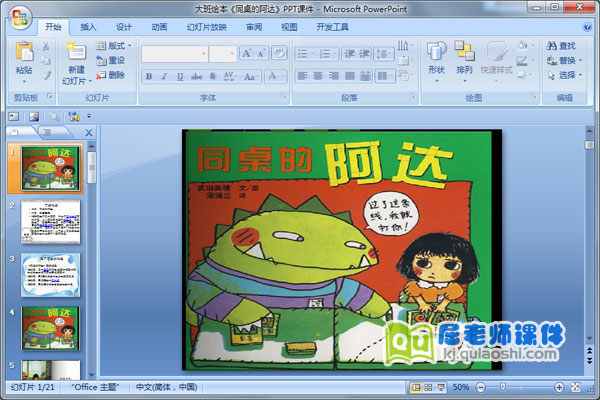Open the font name combo box

174,54
